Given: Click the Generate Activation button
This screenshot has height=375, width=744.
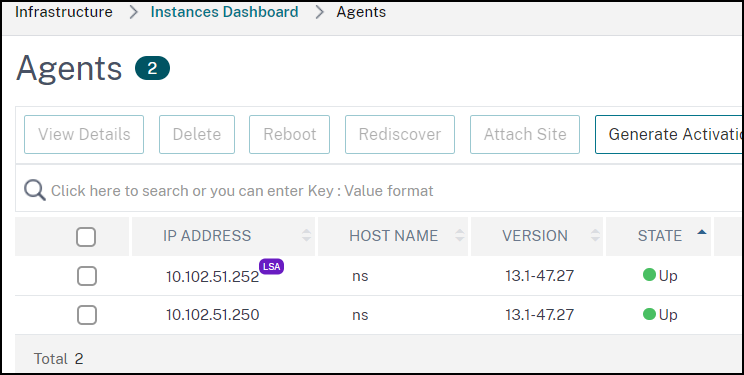Looking at the screenshot, I should click(669, 134).
